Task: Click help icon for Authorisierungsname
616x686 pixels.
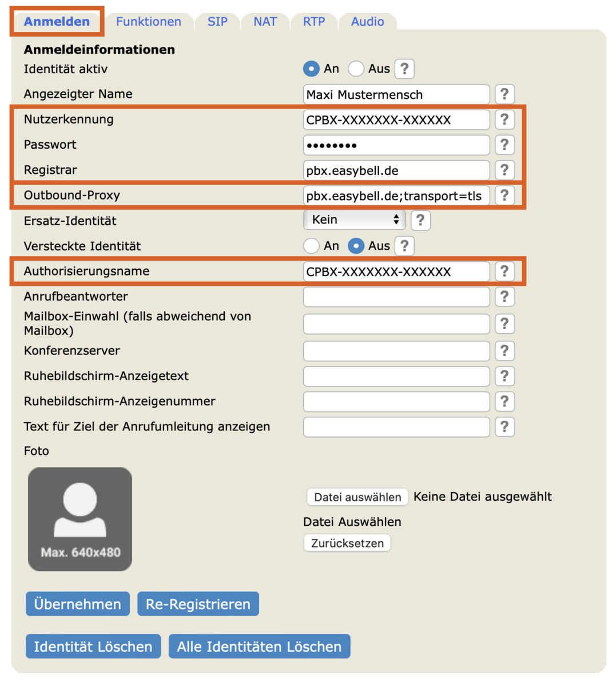Action: pyautogui.click(x=504, y=271)
